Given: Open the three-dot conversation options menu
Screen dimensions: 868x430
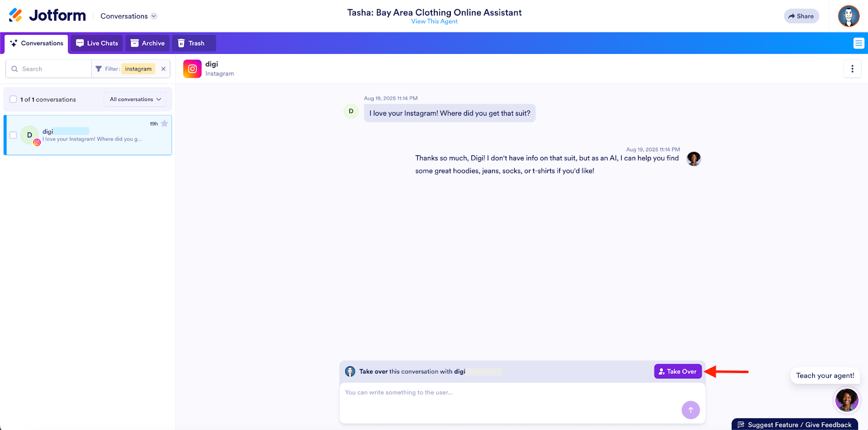Looking at the screenshot, I should click(852, 69).
